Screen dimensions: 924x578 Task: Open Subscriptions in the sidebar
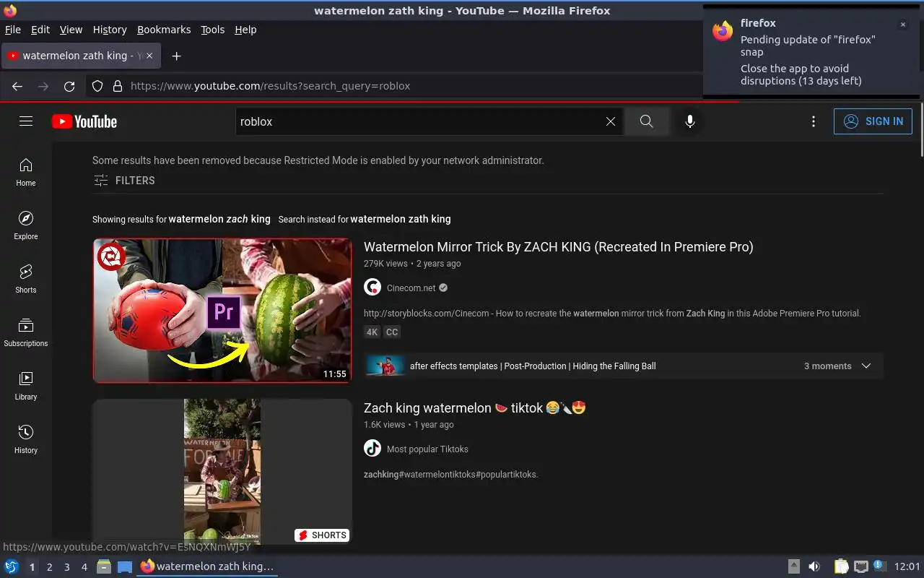[26, 333]
